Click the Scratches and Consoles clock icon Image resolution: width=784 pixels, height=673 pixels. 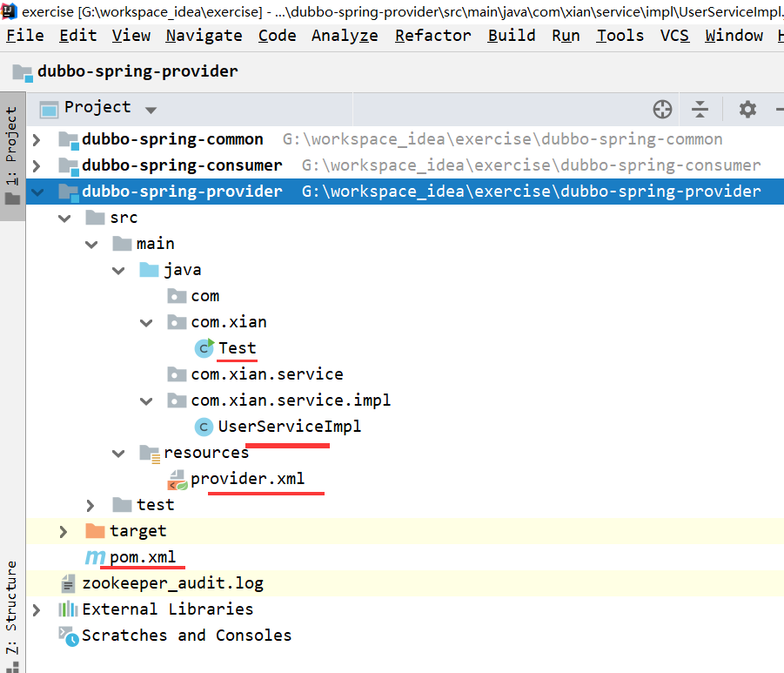(x=69, y=636)
